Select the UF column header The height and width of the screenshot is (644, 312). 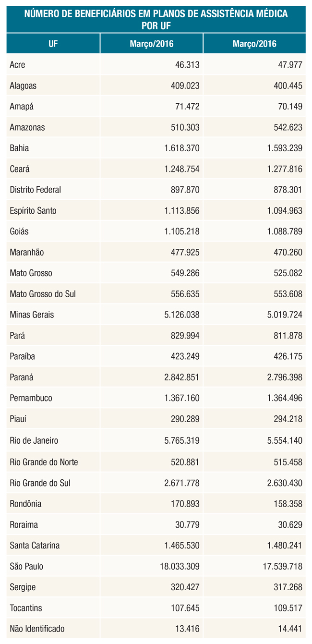[53, 44]
